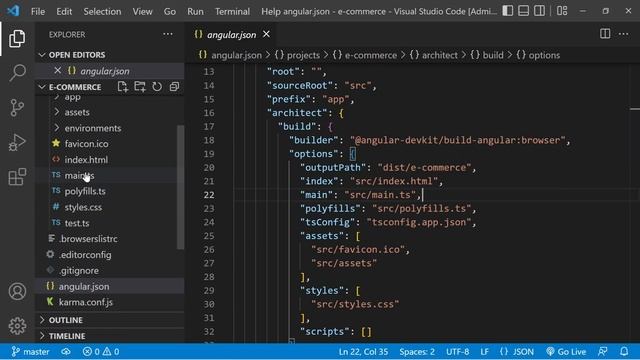Open index.html in the Explorer

(x=110, y=160)
